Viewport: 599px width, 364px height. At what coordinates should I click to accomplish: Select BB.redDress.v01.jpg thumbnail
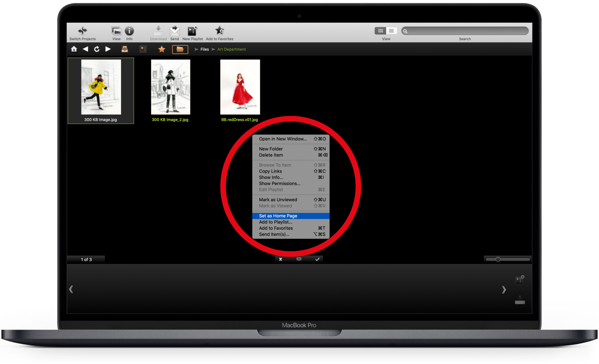(x=240, y=87)
